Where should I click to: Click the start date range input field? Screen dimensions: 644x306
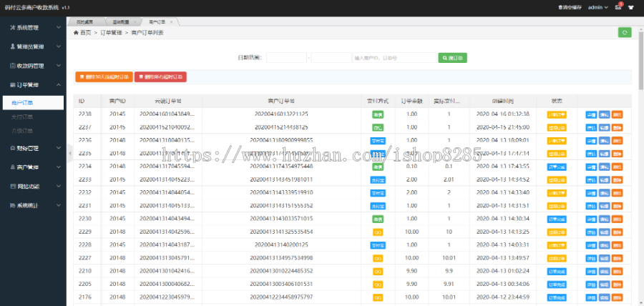pos(286,58)
